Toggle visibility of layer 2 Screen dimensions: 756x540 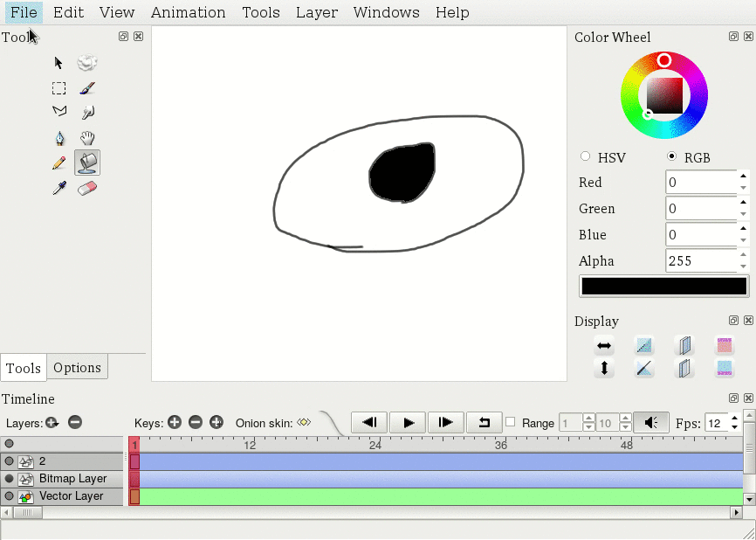click(x=9, y=461)
